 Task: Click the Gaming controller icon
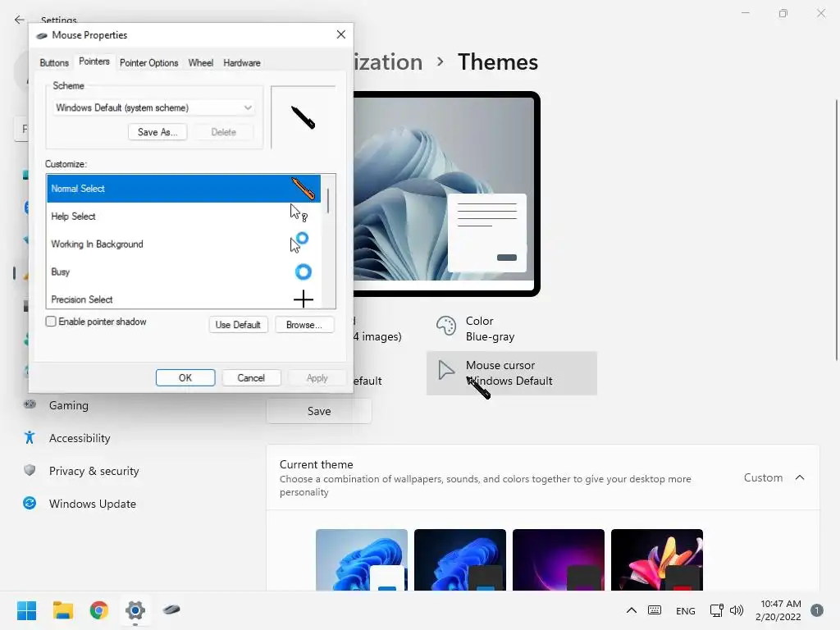point(30,404)
